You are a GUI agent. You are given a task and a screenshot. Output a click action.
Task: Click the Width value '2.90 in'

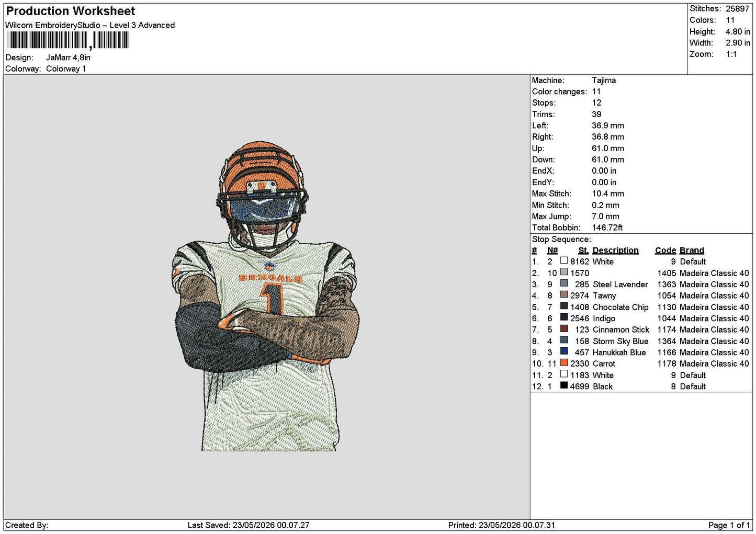[738, 43]
